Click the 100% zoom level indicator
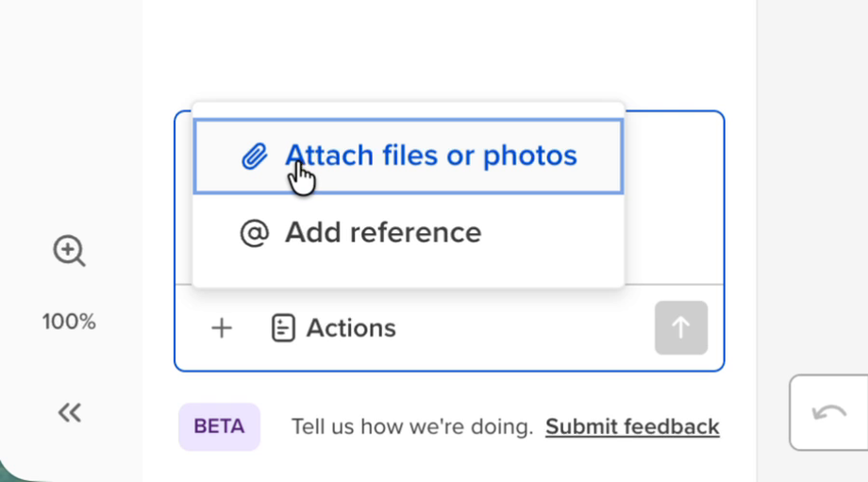Viewport: 868px width, 482px height. (69, 322)
